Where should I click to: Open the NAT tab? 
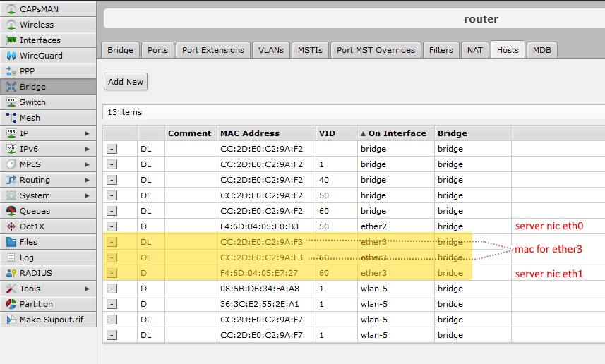(475, 50)
